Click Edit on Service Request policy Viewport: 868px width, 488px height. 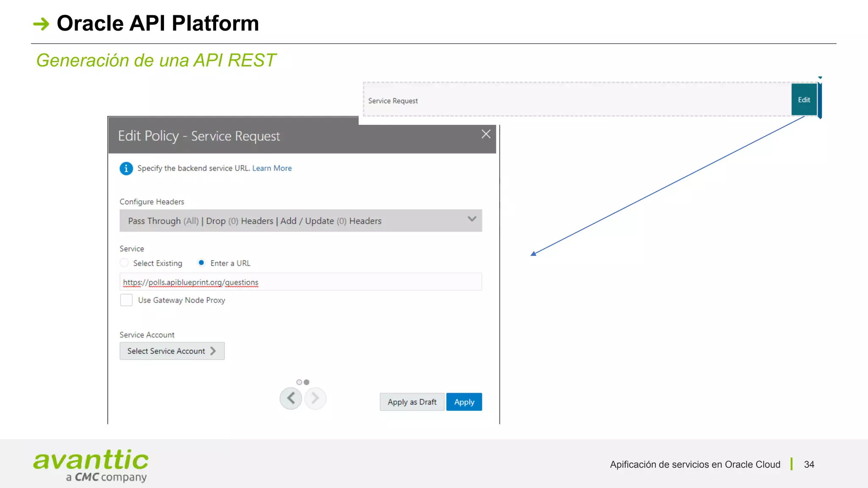tap(804, 100)
